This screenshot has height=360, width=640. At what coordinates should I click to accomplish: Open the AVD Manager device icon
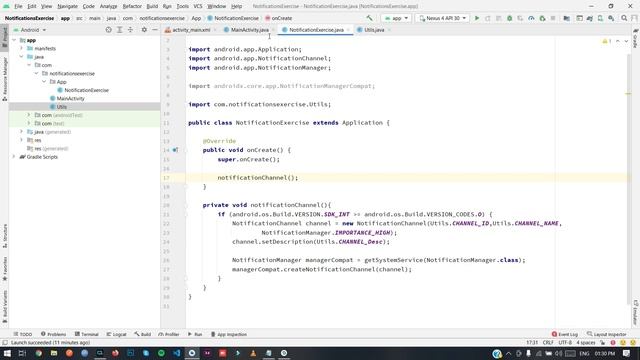600,18
